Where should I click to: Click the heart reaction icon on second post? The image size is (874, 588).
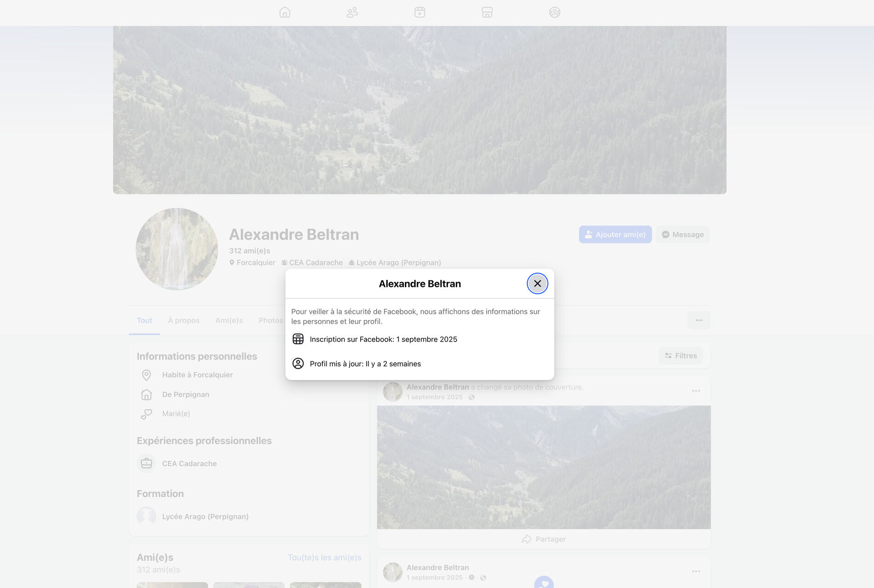(x=544, y=583)
